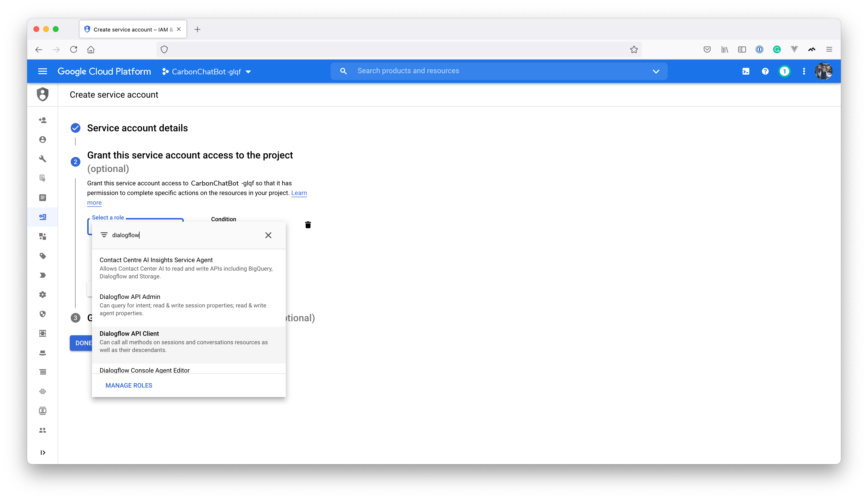868x500 pixels.
Task: Click the MANAGE ROLES link
Action: click(x=129, y=385)
